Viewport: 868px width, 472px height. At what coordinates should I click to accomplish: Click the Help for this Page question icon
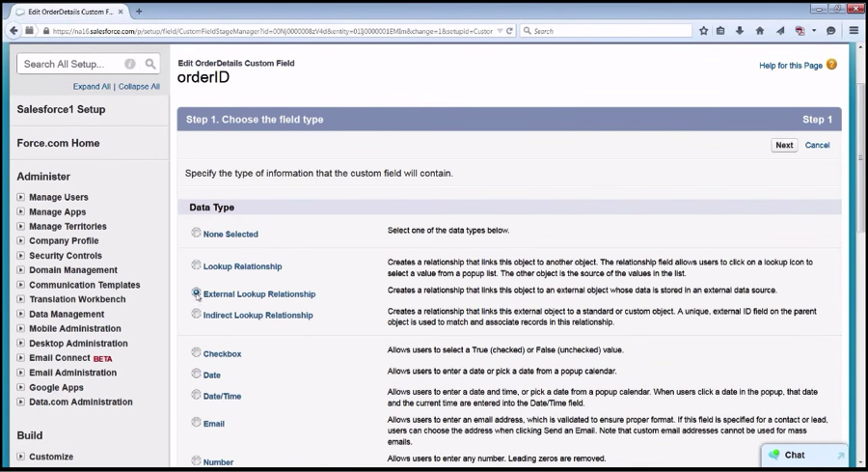coord(831,65)
